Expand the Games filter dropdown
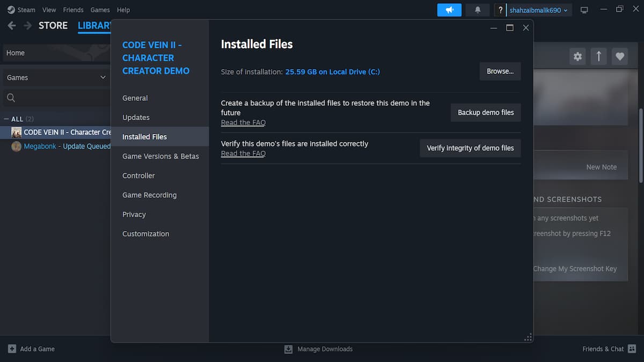Image resolution: width=644 pixels, height=362 pixels. click(x=102, y=77)
